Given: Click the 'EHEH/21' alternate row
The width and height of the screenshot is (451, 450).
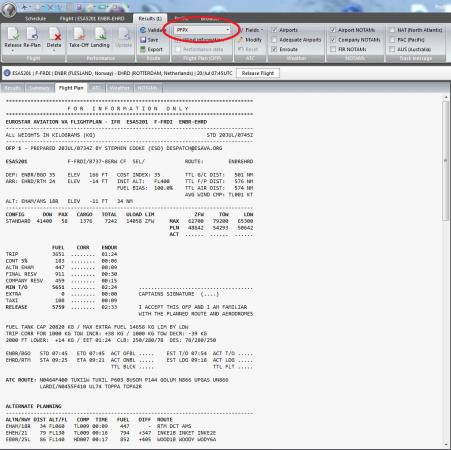Looking at the screenshot, I should tap(111, 433).
